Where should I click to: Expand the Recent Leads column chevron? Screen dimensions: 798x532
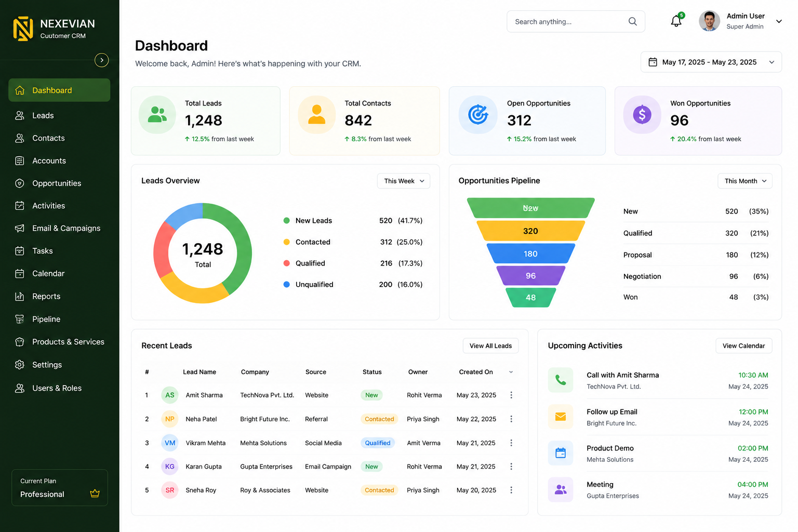click(x=511, y=372)
